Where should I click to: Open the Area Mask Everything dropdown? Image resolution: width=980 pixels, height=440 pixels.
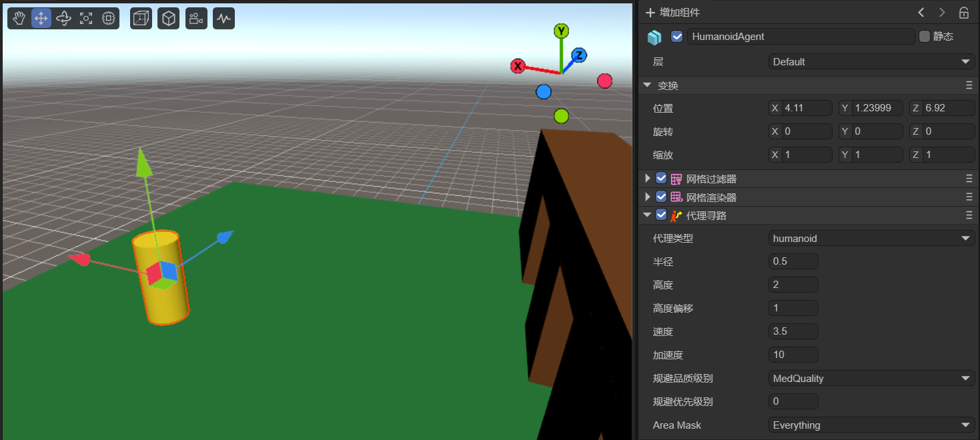pyautogui.click(x=871, y=425)
